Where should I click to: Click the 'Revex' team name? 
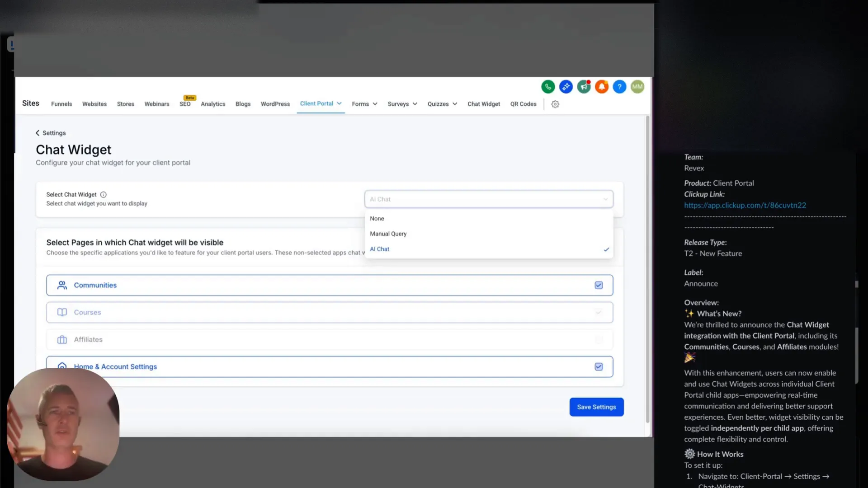click(x=694, y=168)
